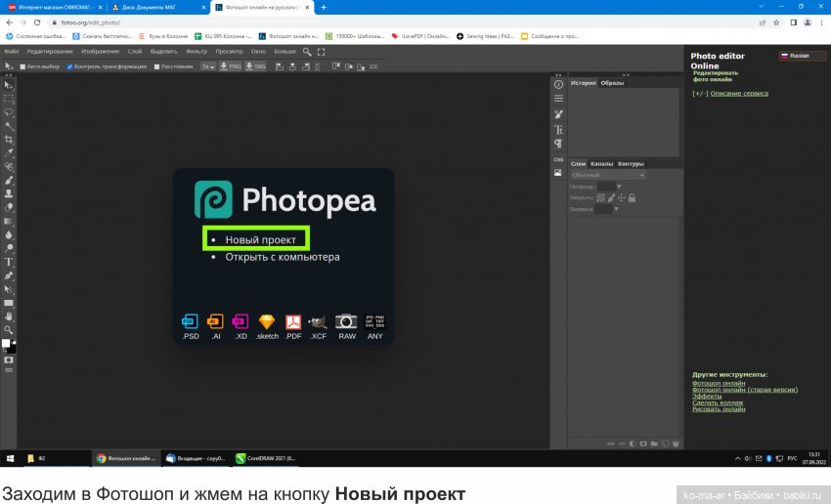
Task: Open the Файл menu
Action: (11, 52)
